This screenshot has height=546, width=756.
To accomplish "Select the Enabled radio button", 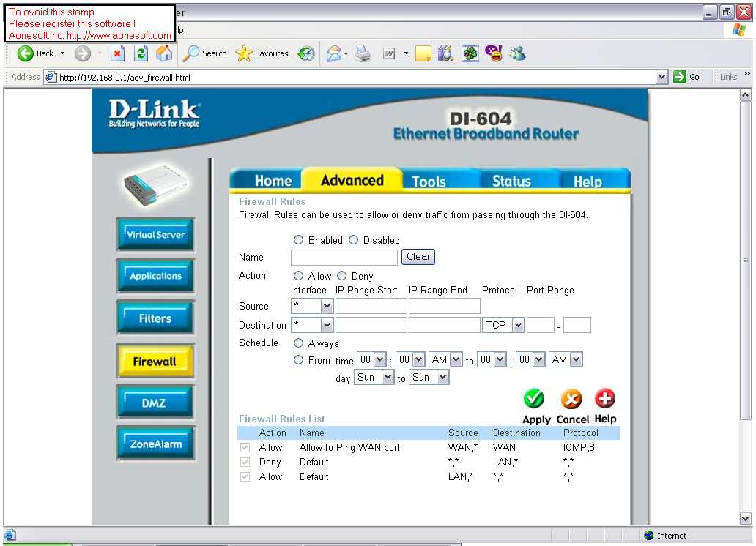I will click(x=298, y=240).
